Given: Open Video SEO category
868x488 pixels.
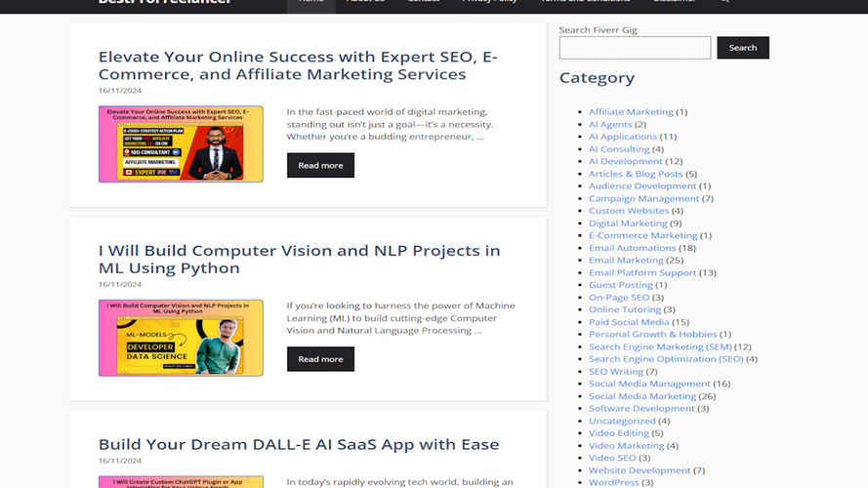Looking at the screenshot, I should click(612, 458).
